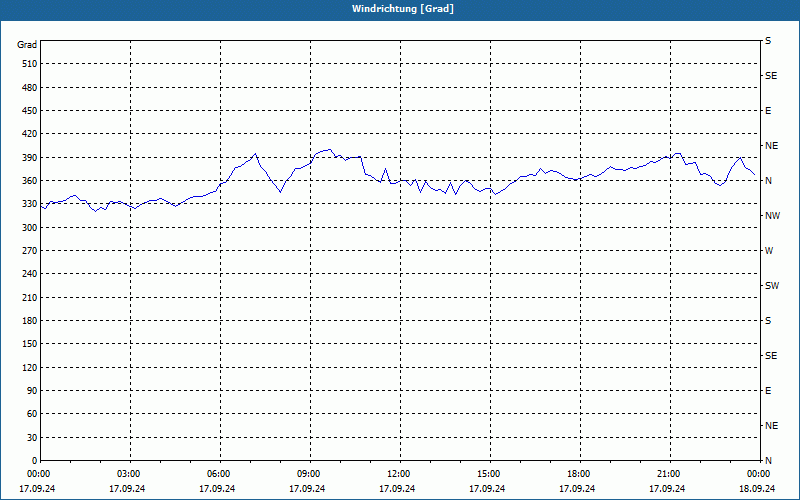The width and height of the screenshot is (800, 500).
Task: Click the SE compass label between 480 and 510
Action: point(771,76)
